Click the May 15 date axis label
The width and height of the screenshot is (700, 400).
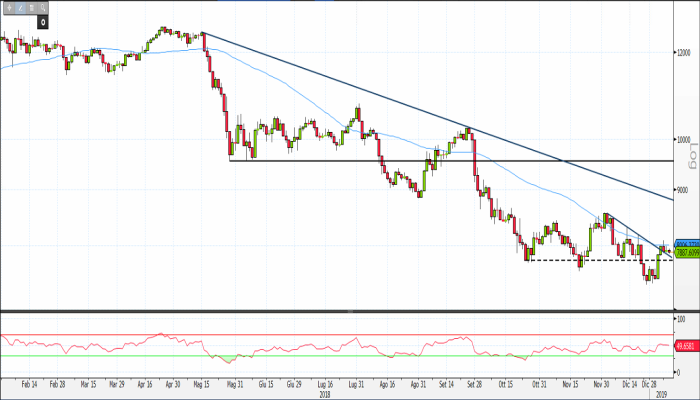tap(202, 383)
